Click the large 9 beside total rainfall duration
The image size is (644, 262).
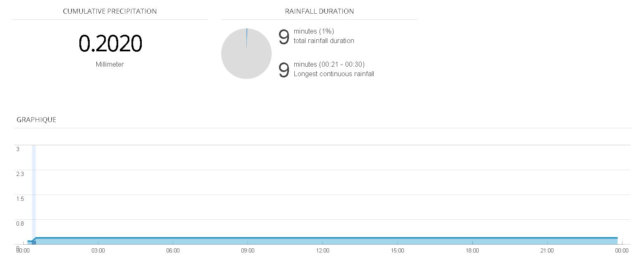click(284, 37)
